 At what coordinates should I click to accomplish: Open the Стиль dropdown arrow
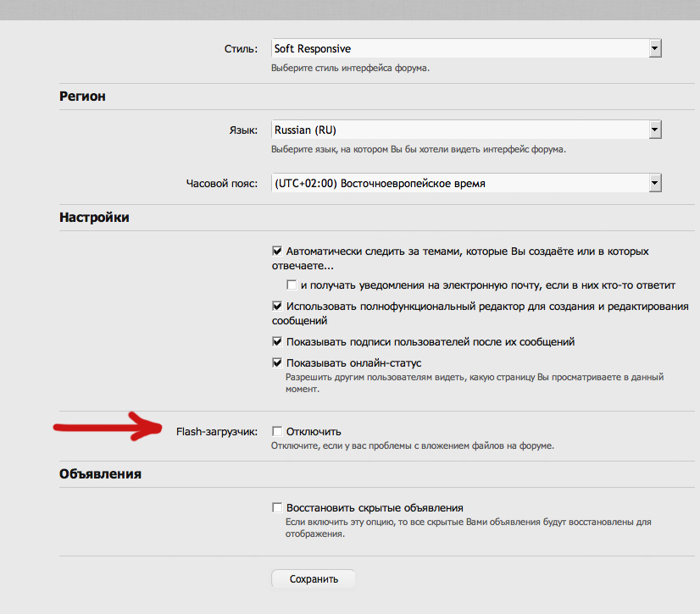click(x=654, y=49)
